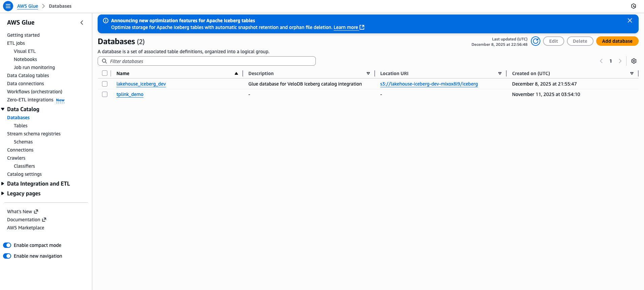Screen dimensions: 644x290
Task: Click the Edit button
Action: (x=553, y=41)
